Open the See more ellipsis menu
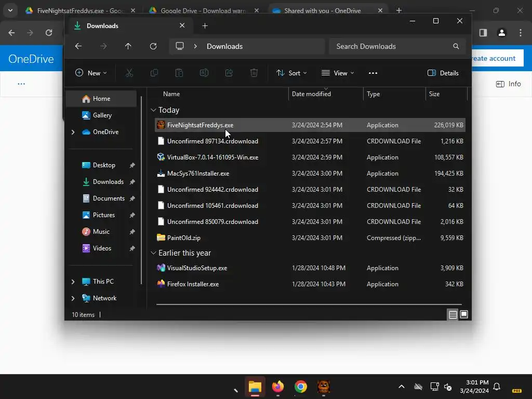 373,73
